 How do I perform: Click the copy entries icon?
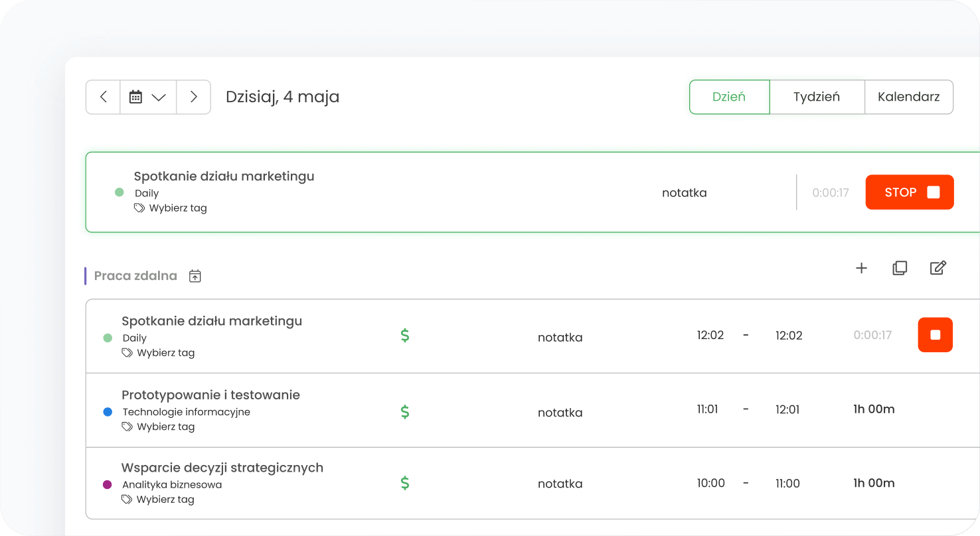tap(900, 268)
